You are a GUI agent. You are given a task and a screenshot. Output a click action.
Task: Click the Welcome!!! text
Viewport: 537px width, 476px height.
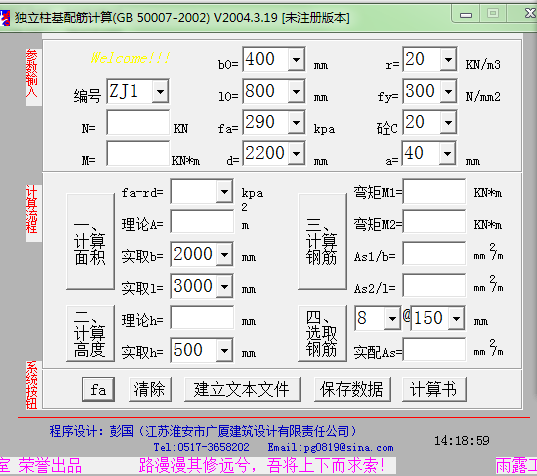(x=130, y=58)
